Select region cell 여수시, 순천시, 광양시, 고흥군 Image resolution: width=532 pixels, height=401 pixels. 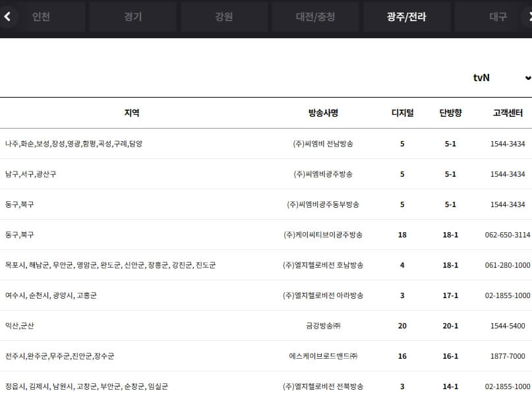click(51, 295)
